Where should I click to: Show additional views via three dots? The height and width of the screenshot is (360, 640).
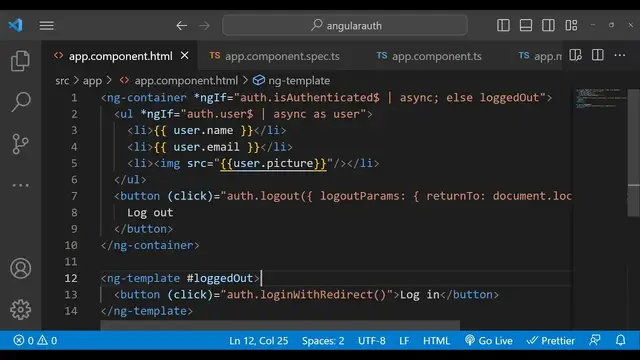coord(20,185)
